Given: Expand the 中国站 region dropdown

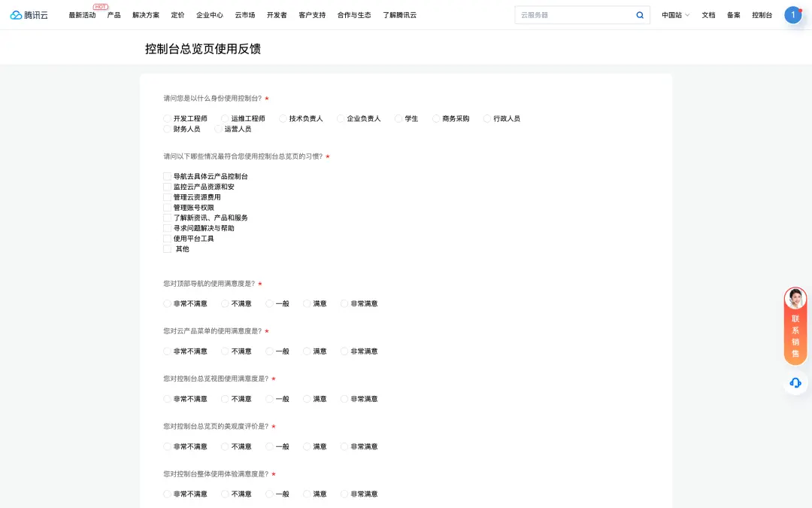Looking at the screenshot, I should click(x=675, y=15).
